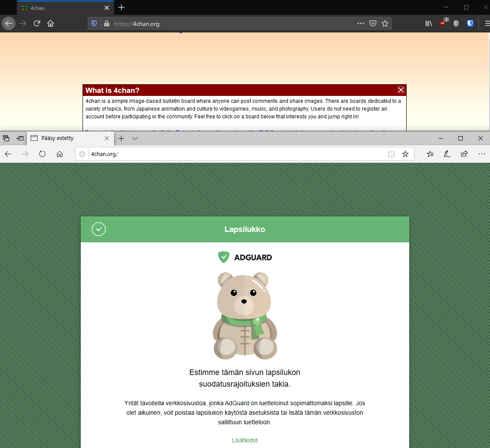The height and width of the screenshot is (448, 490).
Task: Open Firefox home page icon
Action: (51, 23)
